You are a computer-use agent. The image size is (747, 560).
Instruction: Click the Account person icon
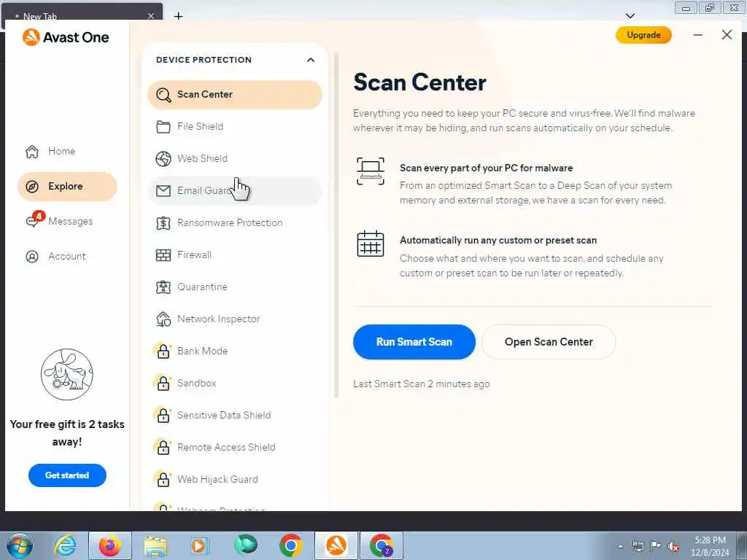coord(32,257)
